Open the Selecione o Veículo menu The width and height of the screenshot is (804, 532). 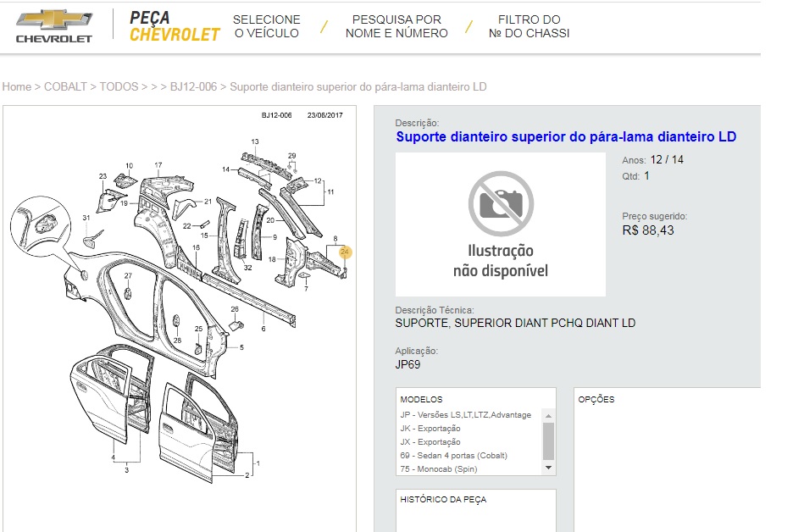(x=266, y=26)
